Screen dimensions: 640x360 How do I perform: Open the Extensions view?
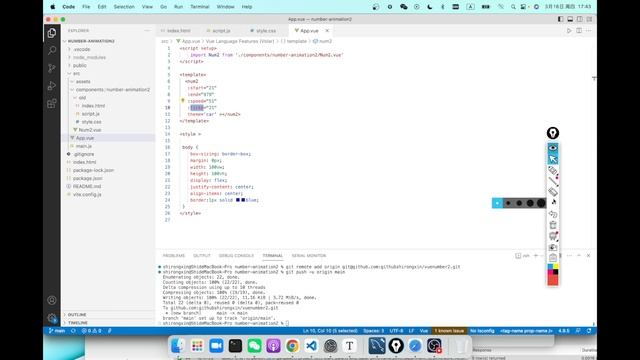52,104
